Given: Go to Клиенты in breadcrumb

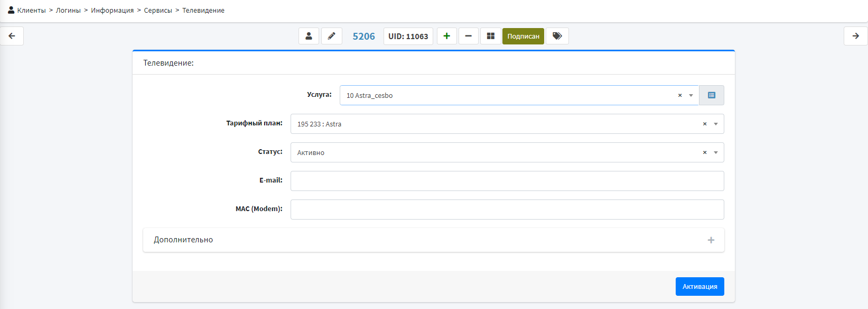Looking at the screenshot, I should pyautogui.click(x=31, y=11).
